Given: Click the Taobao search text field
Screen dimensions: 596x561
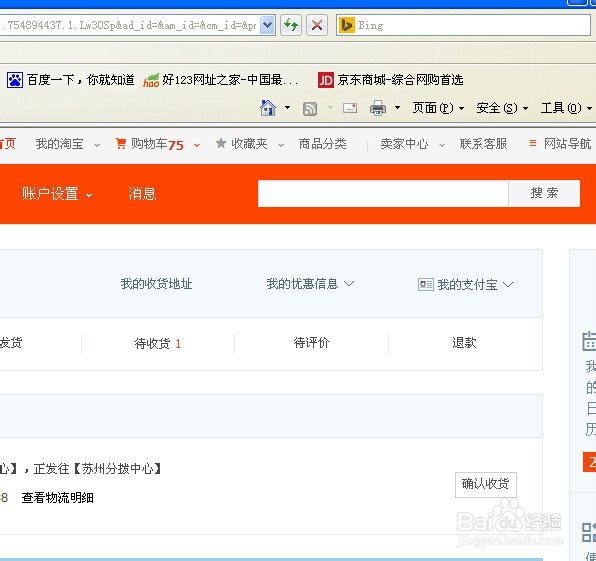Looking at the screenshot, I should click(383, 194).
